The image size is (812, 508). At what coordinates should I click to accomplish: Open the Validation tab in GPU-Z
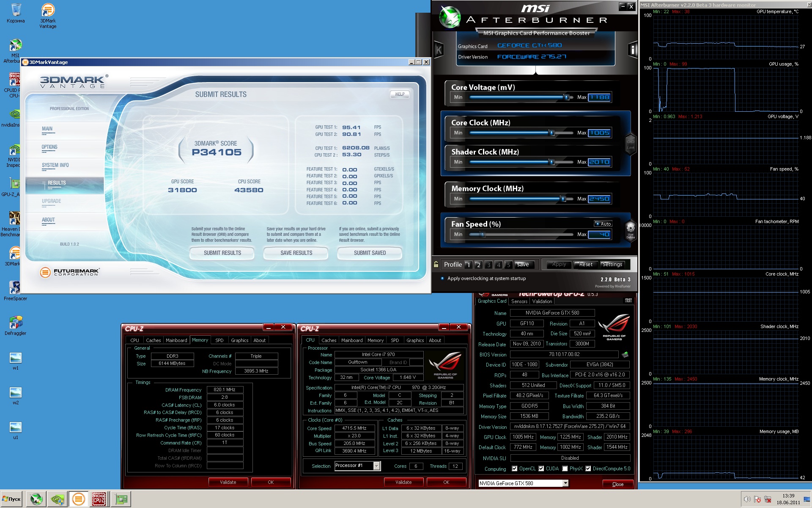(542, 301)
